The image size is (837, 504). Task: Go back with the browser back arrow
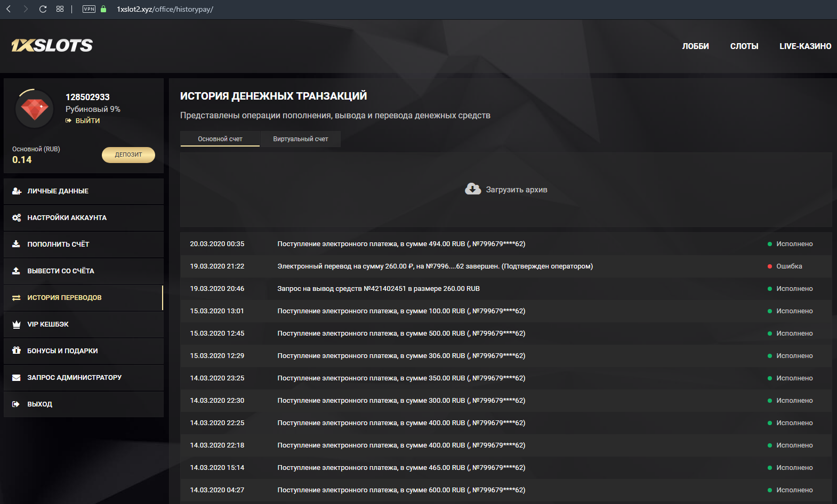pos(9,9)
